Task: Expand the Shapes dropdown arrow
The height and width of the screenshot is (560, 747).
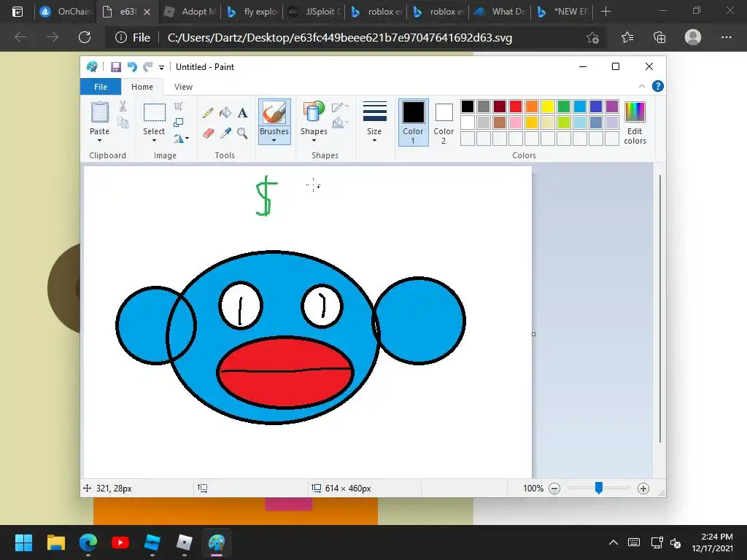Action: point(314,141)
